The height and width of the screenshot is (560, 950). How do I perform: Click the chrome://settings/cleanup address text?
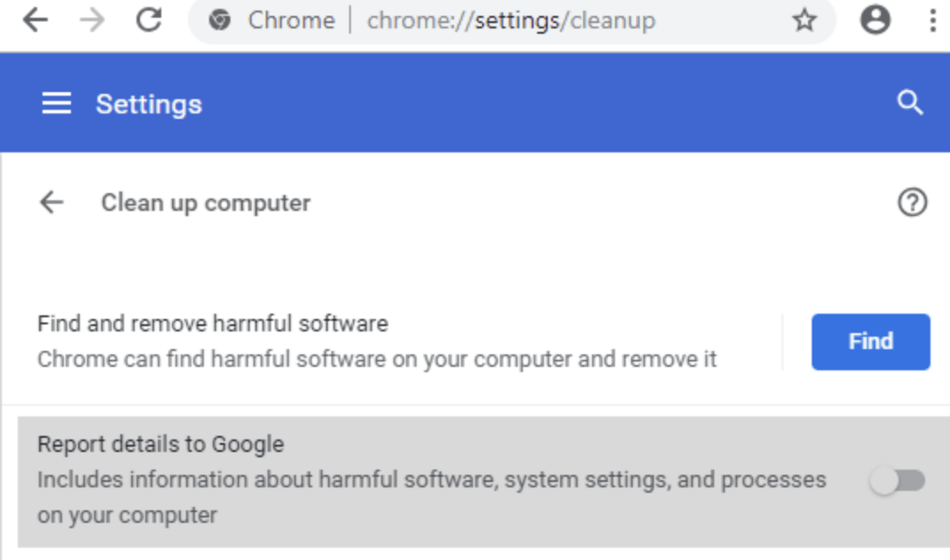pyautogui.click(x=510, y=20)
